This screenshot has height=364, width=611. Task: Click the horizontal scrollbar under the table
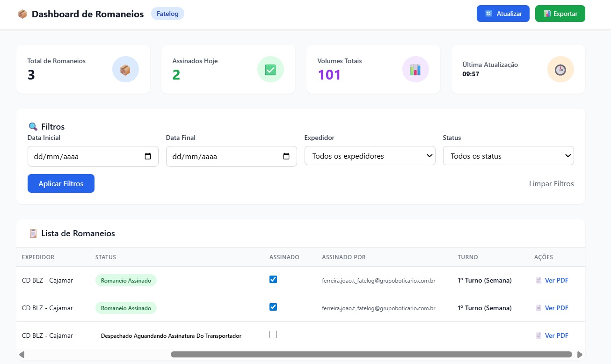tap(371, 355)
